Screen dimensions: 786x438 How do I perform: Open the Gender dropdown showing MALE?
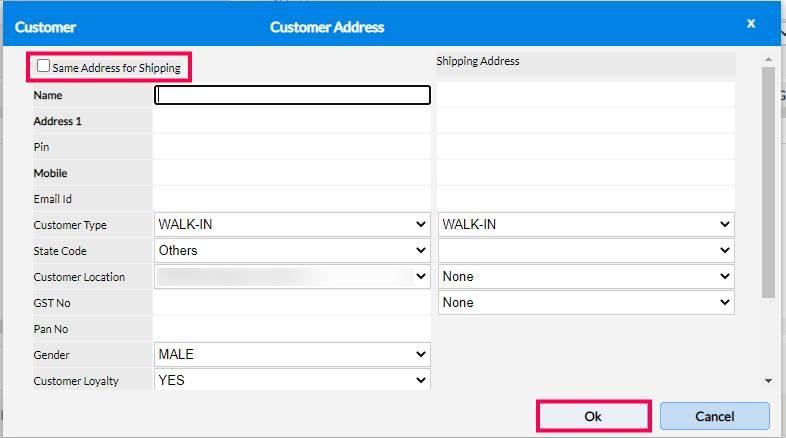pyautogui.click(x=292, y=354)
